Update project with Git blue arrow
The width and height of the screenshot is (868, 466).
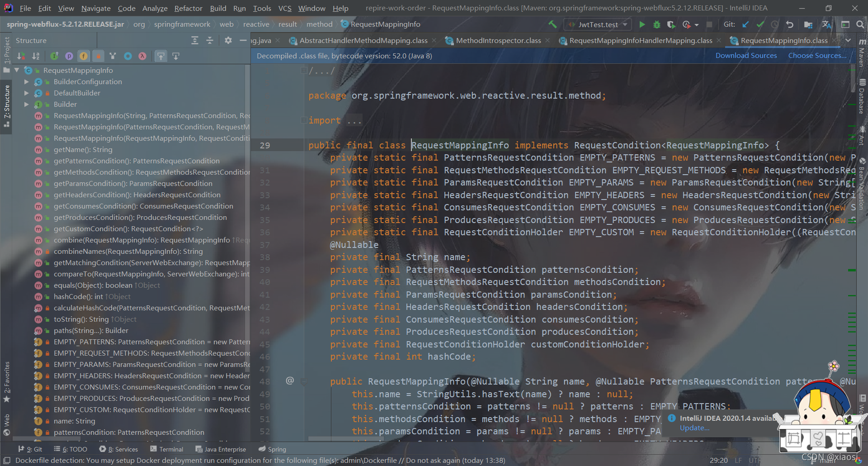[x=745, y=24]
